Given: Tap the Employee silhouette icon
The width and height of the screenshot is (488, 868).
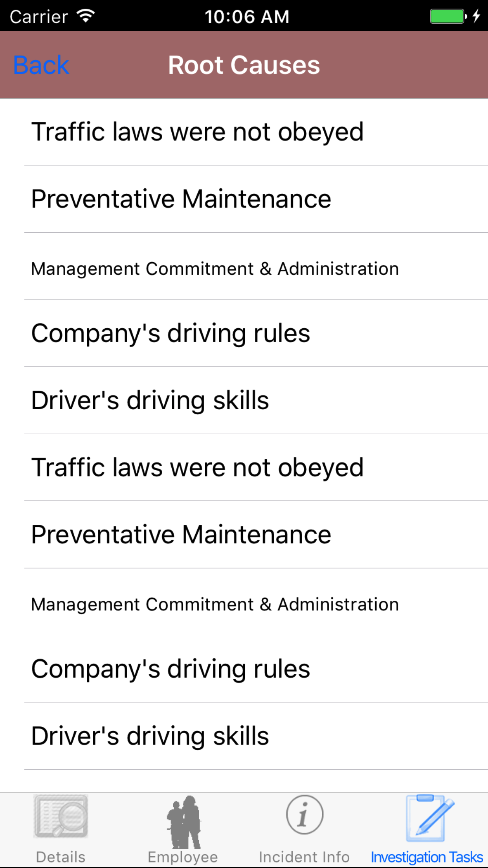Looking at the screenshot, I should point(183,822).
